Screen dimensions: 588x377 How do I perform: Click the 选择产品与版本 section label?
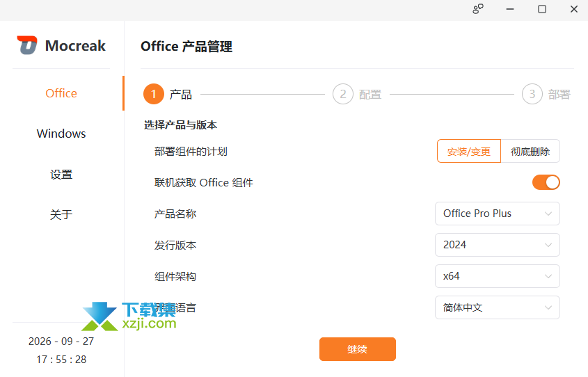180,125
